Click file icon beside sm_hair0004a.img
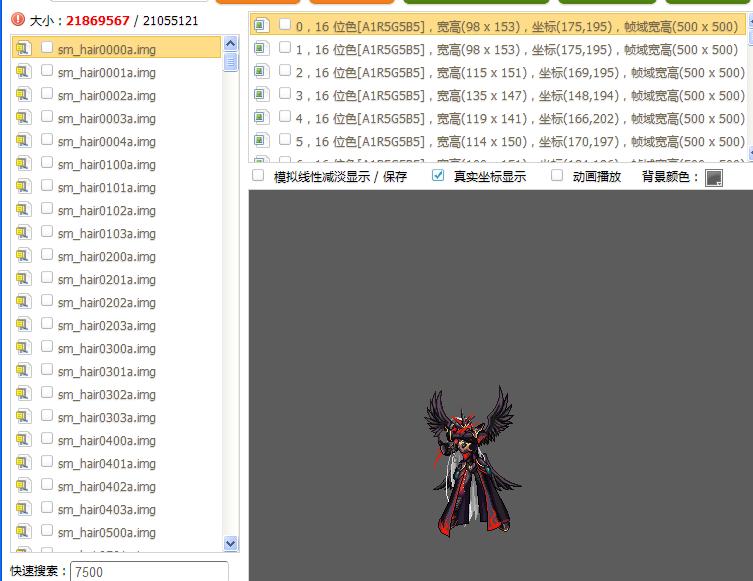Viewport: 753px width, 581px height. tap(23, 140)
